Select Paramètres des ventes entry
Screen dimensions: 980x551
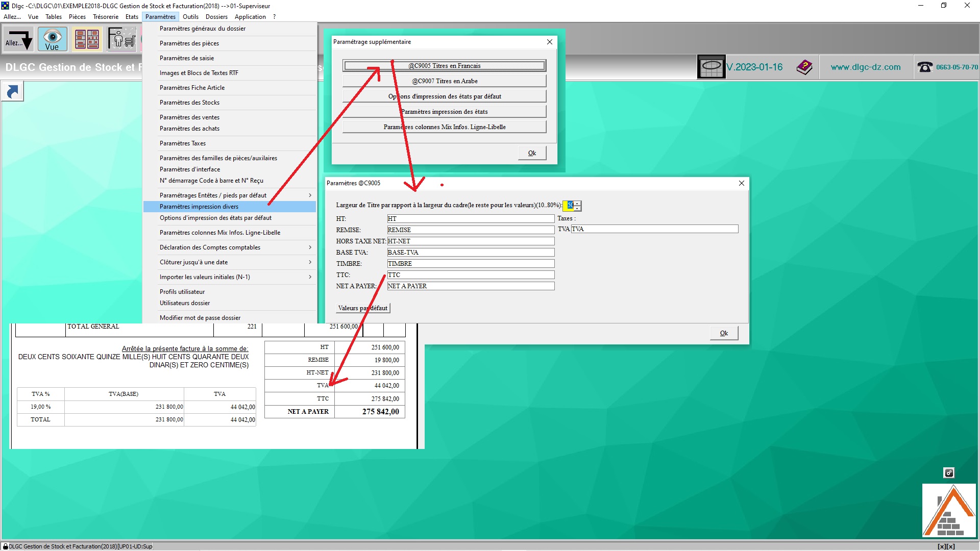(x=230, y=117)
